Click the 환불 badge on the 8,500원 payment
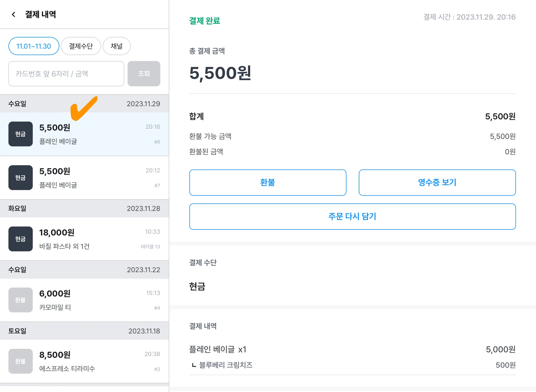The width and height of the screenshot is (536, 392). click(x=20, y=361)
